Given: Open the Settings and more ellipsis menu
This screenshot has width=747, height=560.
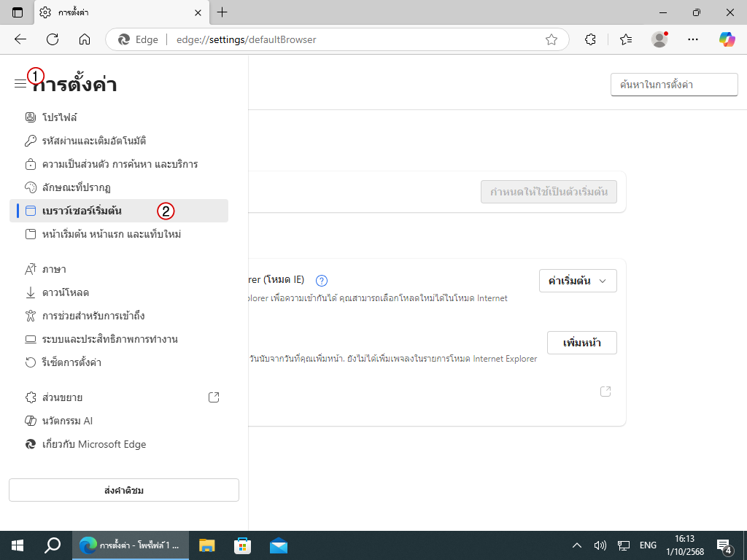Looking at the screenshot, I should (x=693, y=39).
